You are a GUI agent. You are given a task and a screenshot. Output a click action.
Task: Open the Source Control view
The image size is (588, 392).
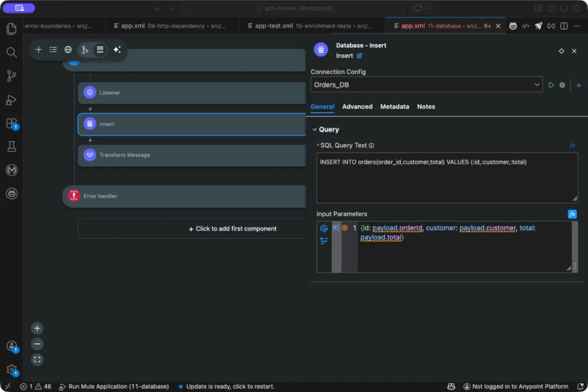12,76
